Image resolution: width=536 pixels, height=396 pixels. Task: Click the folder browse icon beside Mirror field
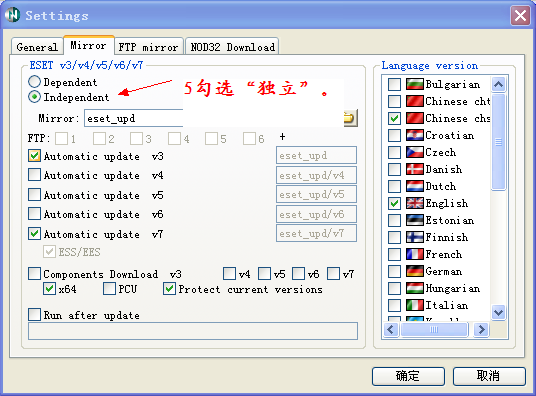pyautogui.click(x=350, y=118)
